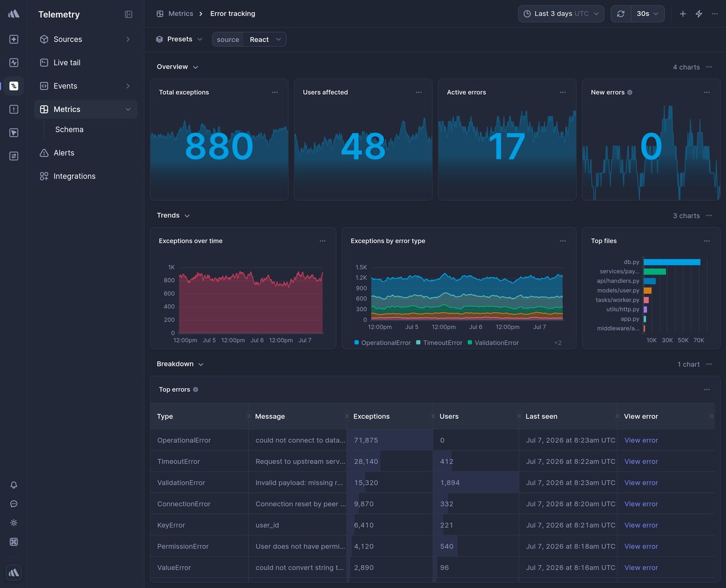The height and width of the screenshot is (588, 726).
Task: View error for OperationalError row
Action: [x=641, y=440]
